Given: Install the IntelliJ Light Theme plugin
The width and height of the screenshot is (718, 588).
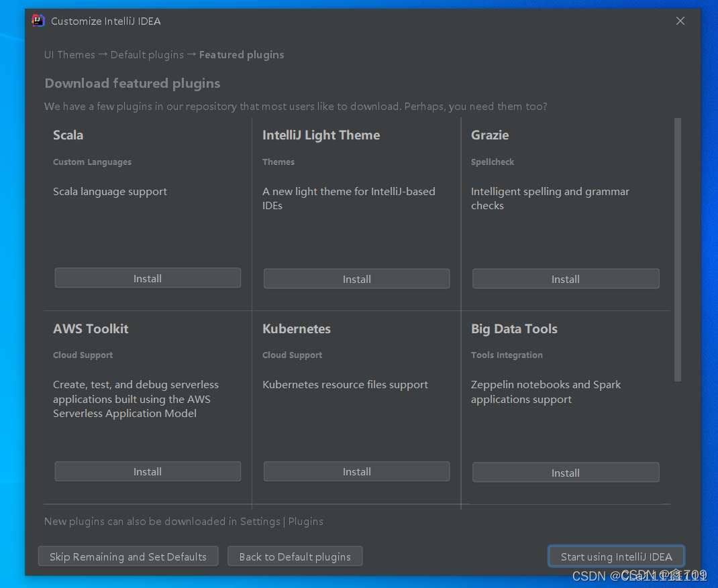Looking at the screenshot, I should (357, 279).
